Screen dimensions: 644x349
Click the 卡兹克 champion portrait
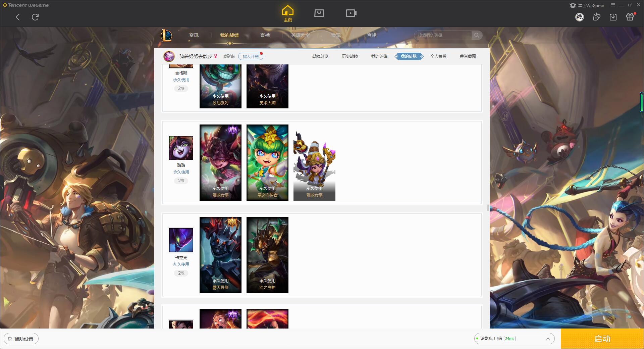(181, 240)
